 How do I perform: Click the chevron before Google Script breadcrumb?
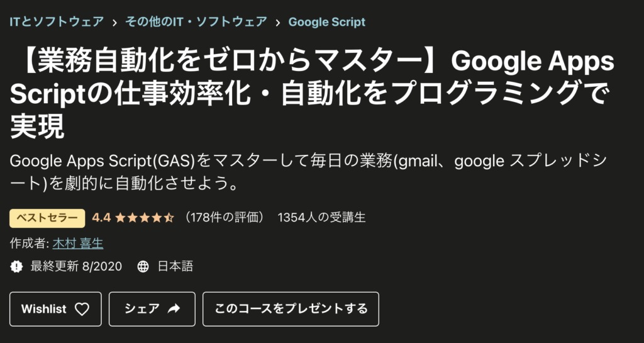(277, 22)
